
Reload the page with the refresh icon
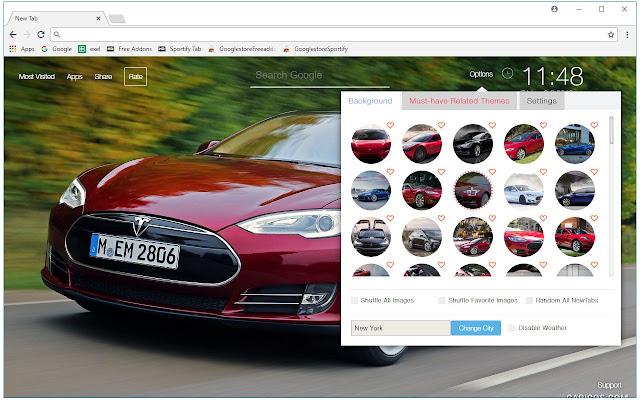[41, 35]
